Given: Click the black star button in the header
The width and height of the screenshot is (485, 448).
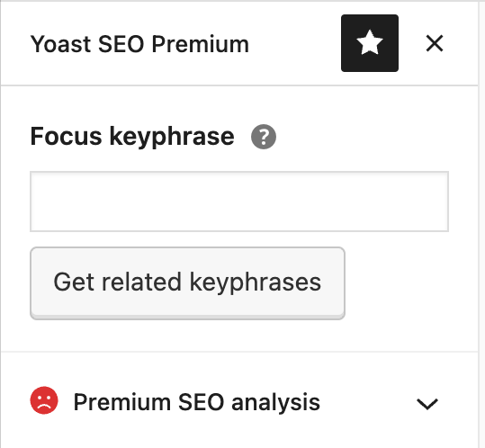Looking at the screenshot, I should pos(370,43).
